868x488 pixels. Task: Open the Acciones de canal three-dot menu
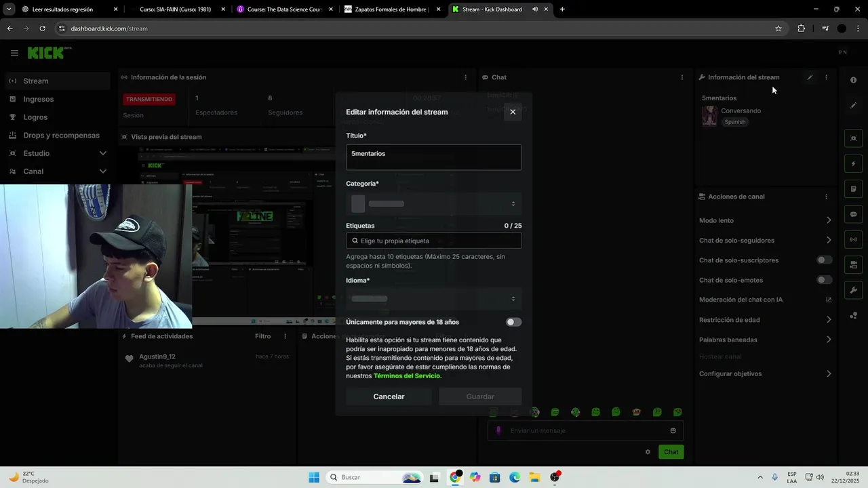[826, 197]
